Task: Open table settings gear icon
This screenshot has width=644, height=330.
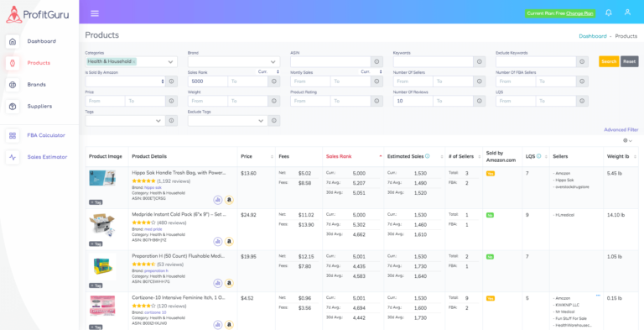Action: coord(627,140)
